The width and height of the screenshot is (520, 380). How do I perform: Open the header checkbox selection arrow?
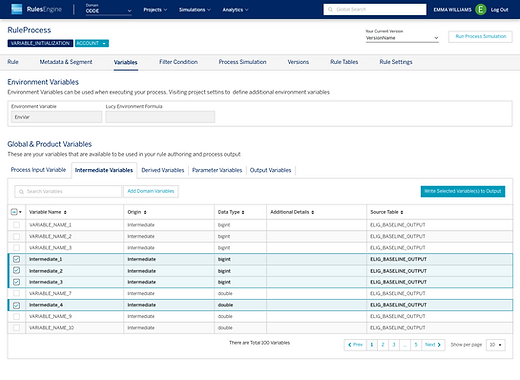(20, 212)
